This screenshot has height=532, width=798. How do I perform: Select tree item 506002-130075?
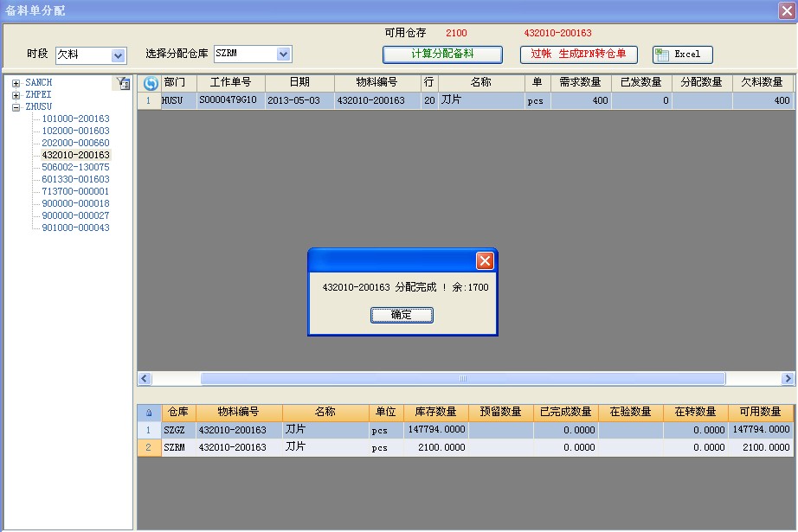point(75,167)
